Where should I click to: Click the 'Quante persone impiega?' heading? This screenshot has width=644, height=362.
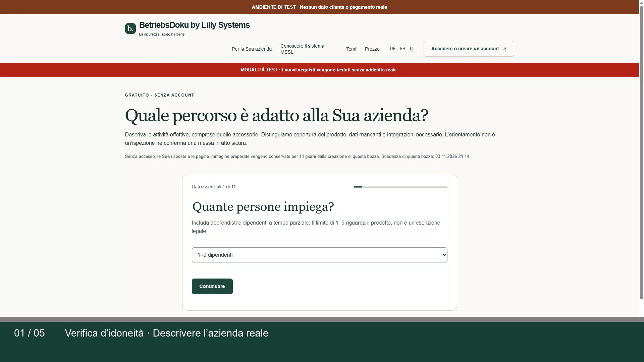coord(263,206)
